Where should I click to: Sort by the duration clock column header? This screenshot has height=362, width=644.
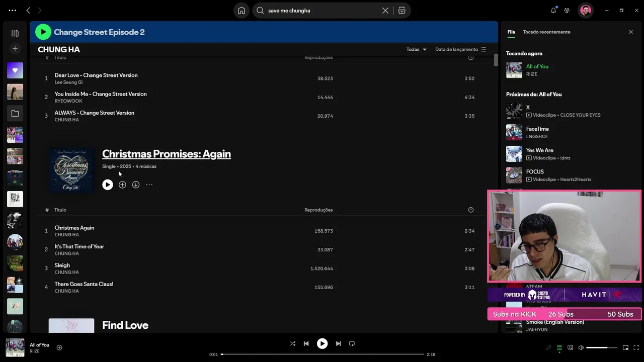(x=471, y=210)
